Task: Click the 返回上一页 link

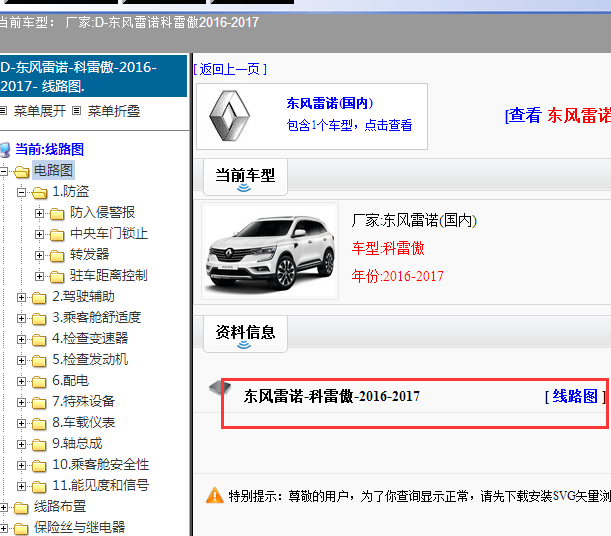Action: coord(230,69)
